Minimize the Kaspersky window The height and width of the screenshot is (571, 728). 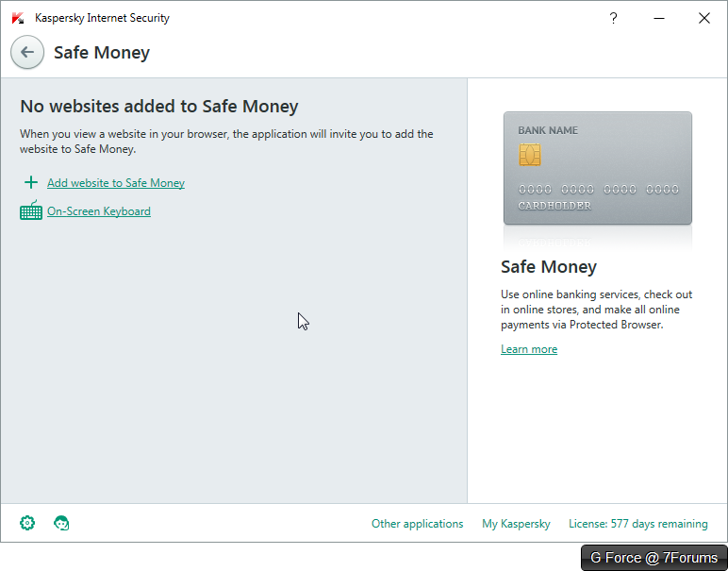[x=659, y=18]
